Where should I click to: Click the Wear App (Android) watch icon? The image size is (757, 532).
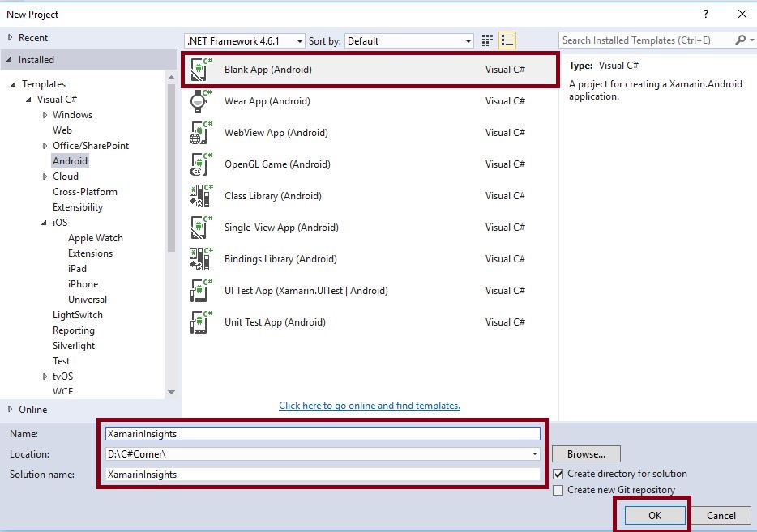click(x=200, y=100)
